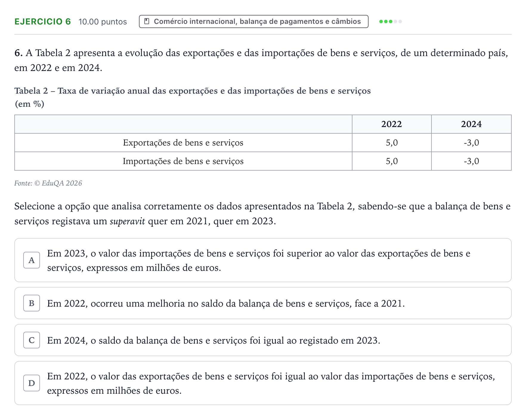Image resolution: width=526 pixels, height=420 pixels.
Task: Click Importações 2024 value -3,0
Action: 471,161
